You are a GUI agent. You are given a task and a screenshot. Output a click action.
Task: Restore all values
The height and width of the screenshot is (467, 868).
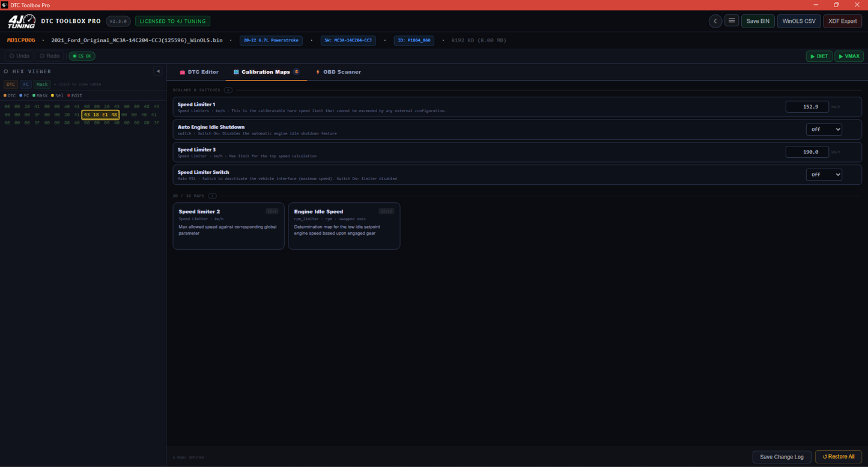[x=839, y=457]
